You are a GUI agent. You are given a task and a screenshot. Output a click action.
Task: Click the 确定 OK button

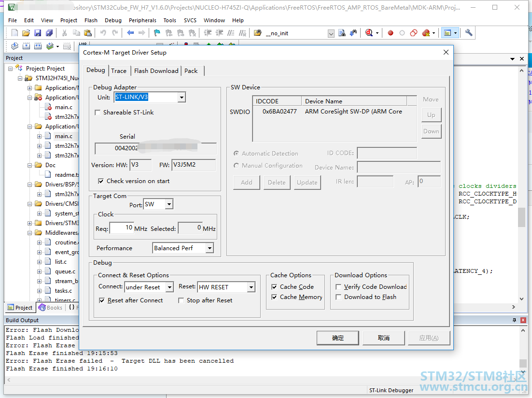pyautogui.click(x=337, y=338)
